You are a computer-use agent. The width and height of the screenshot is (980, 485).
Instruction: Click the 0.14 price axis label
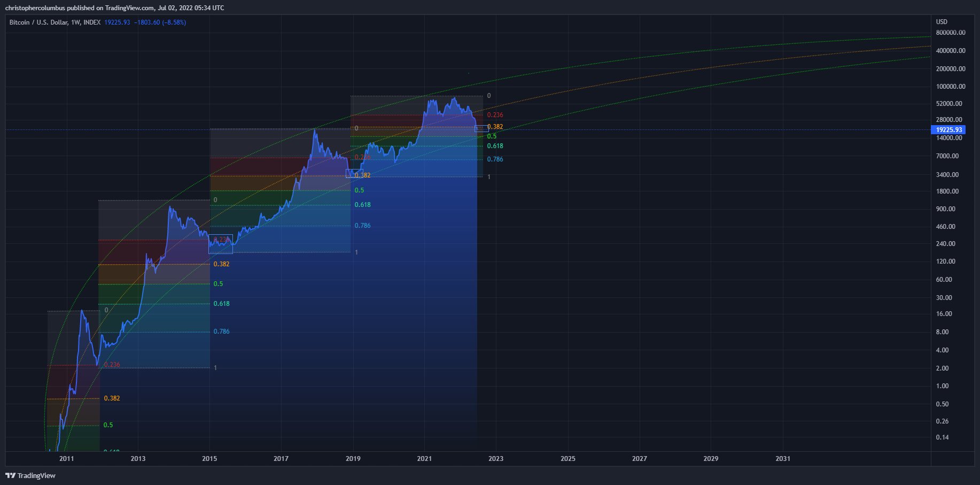[943, 437]
